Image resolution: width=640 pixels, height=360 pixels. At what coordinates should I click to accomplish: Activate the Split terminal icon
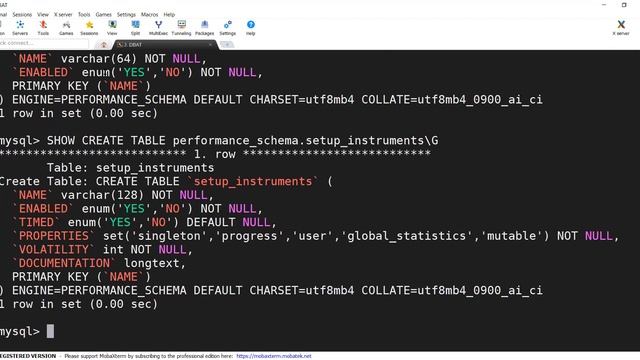(x=135, y=28)
